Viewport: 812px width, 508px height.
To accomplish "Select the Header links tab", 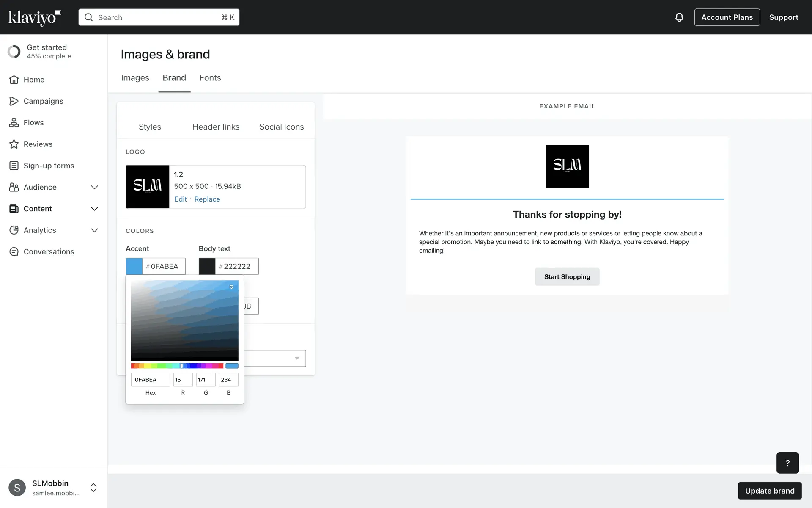I will [x=216, y=127].
